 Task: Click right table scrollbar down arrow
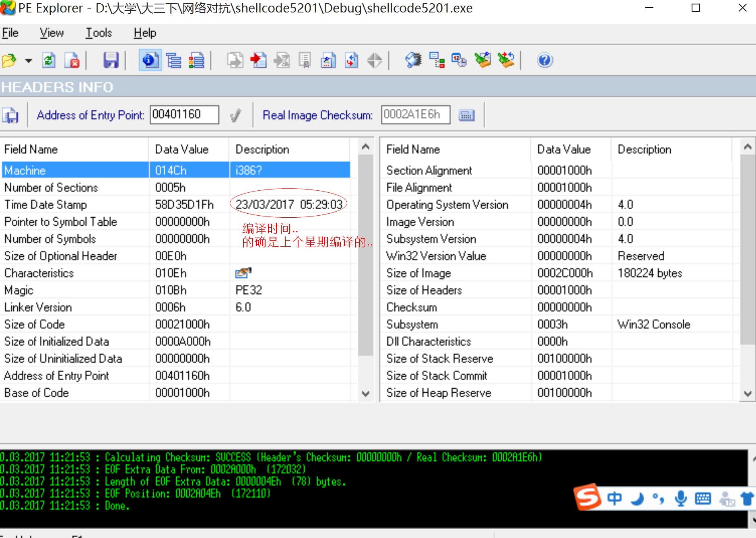748,393
